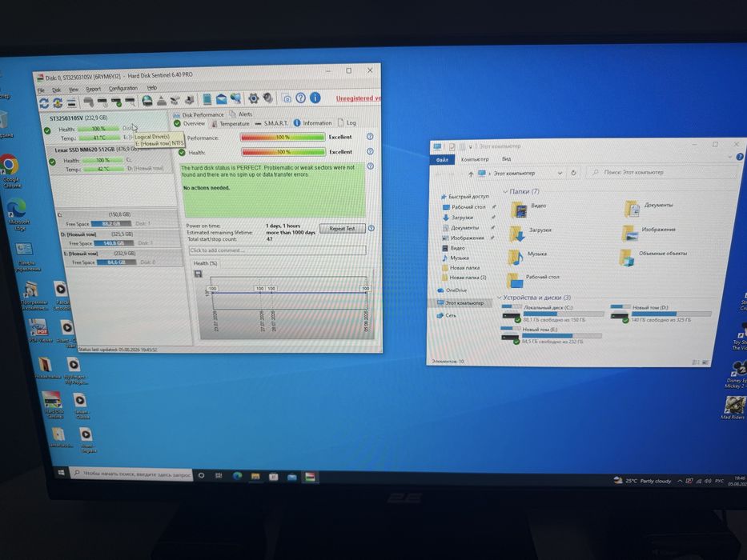This screenshot has height=560, width=747.
Task: Open the Видео folder in Explorer
Action: [x=528, y=209]
